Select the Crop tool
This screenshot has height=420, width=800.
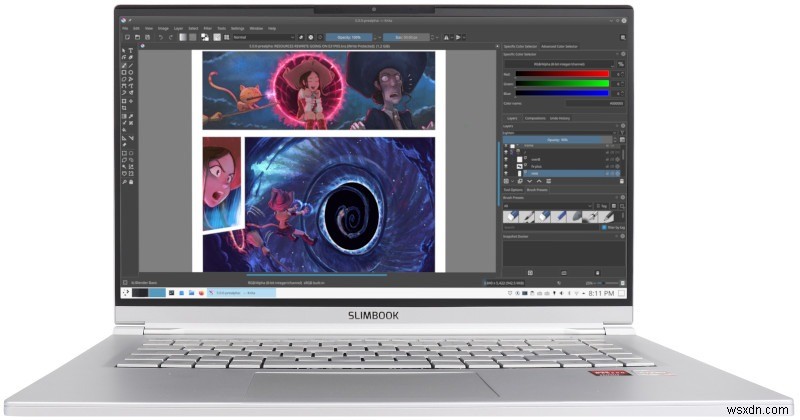(124, 108)
